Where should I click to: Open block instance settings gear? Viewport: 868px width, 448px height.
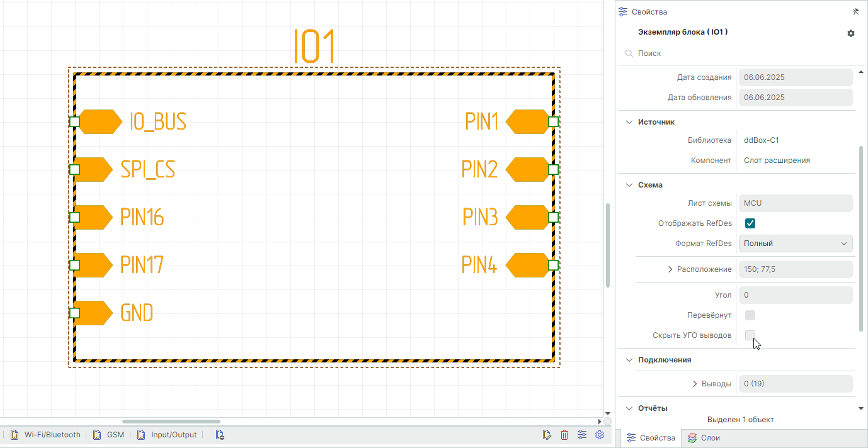(851, 33)
